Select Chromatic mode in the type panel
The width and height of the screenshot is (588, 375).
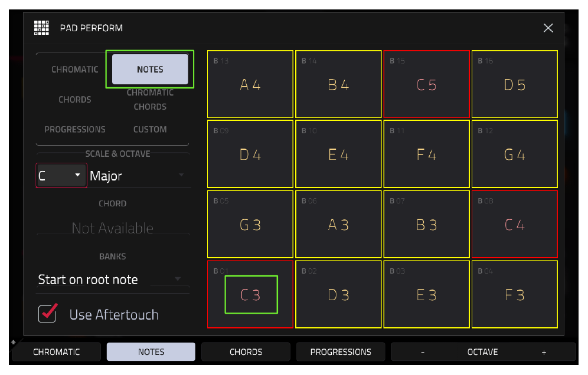point(75,70)
